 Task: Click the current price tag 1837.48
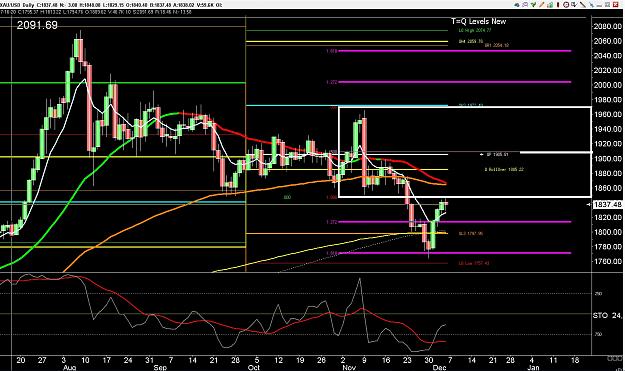pyautogui.click(x=607, y=204)
